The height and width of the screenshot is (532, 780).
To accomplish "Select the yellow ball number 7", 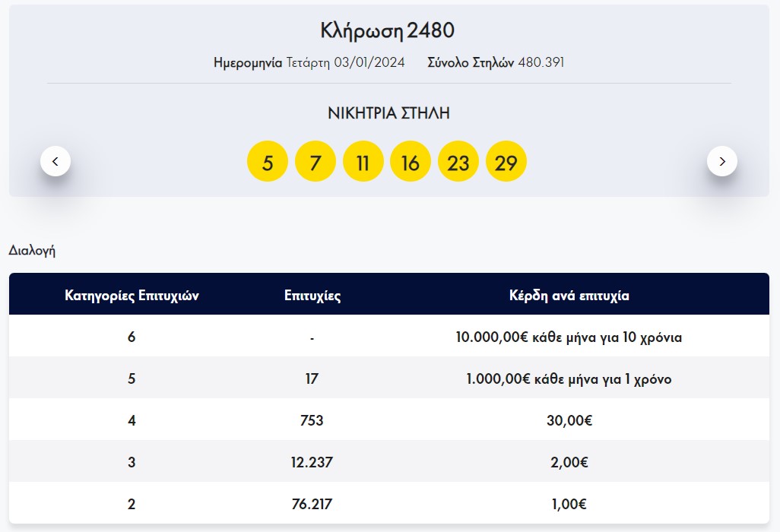I will (315, 162).
